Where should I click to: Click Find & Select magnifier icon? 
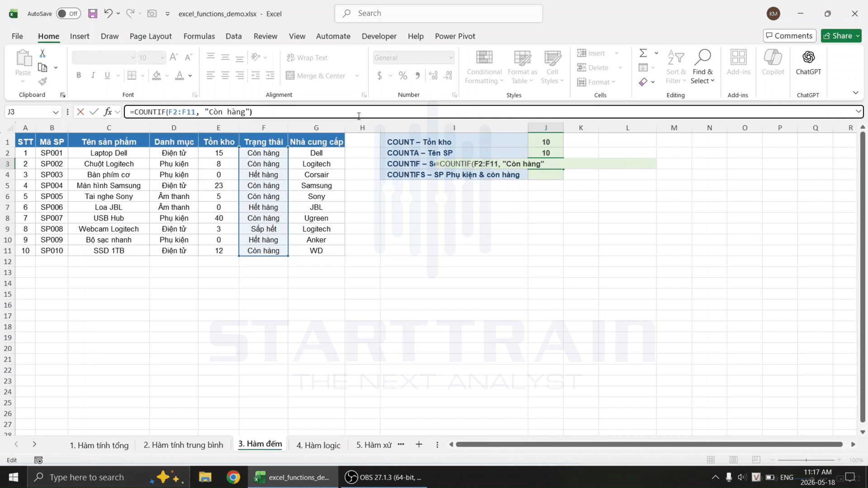(702, 67)
